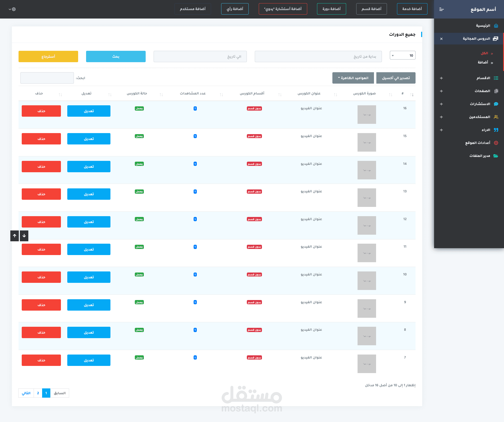Delete course row 10 with حذف

coord(41,277)
